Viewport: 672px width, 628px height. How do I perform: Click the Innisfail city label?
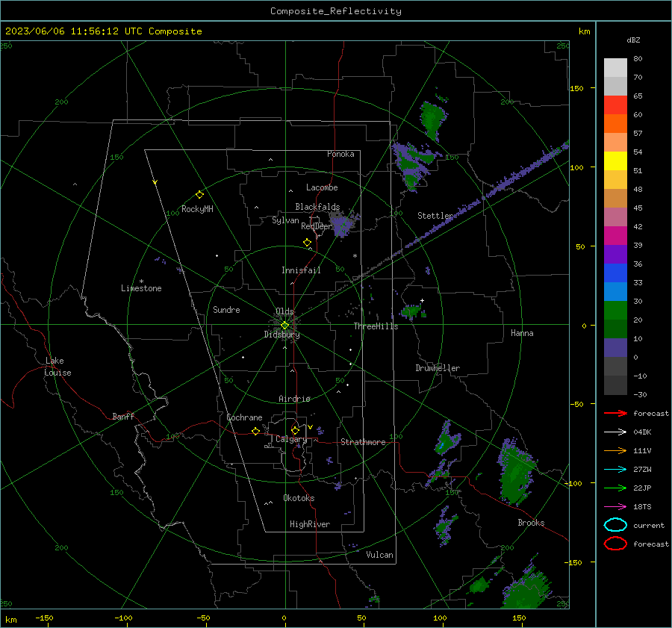click(301, 270)
